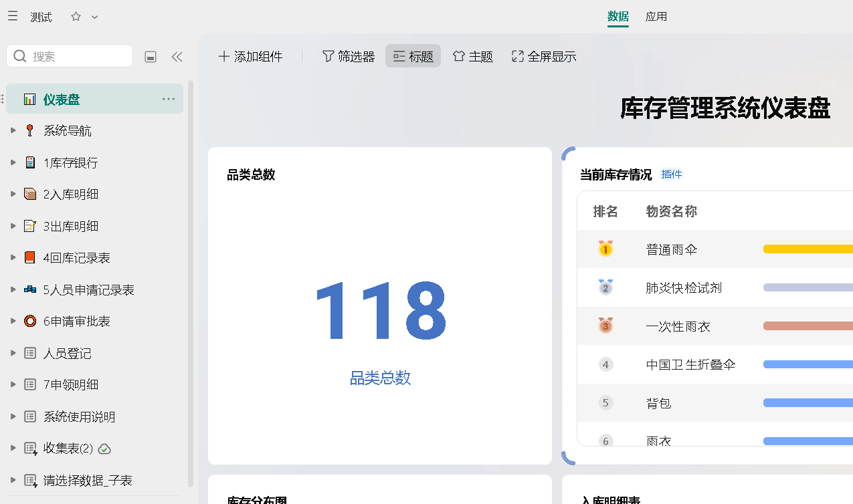
Task: Click the 6申请审批表 lifebuoy icon
Action: [x=30, y=321]
